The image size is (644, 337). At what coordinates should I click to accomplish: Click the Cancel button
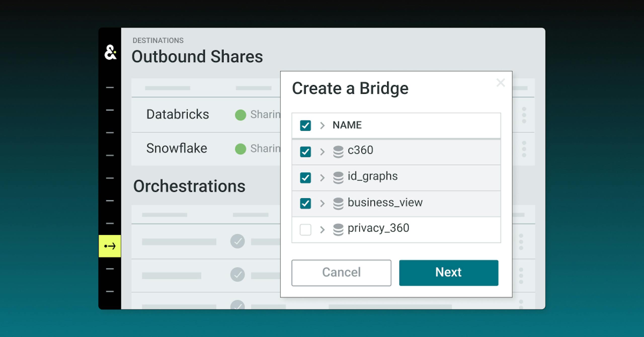pyautogui.click(x=341, y=273)
